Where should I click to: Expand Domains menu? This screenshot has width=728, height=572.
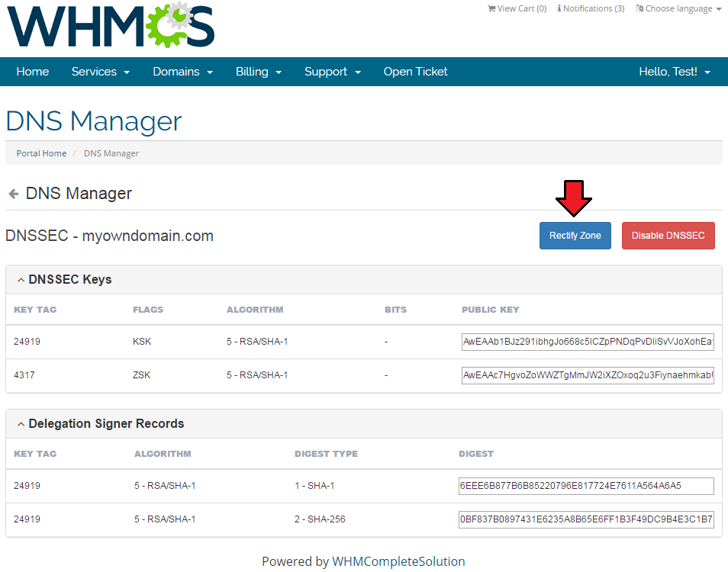tap(182, 72)
